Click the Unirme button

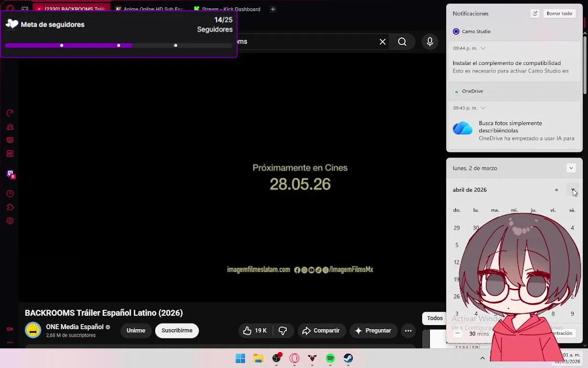coord(136,331)
